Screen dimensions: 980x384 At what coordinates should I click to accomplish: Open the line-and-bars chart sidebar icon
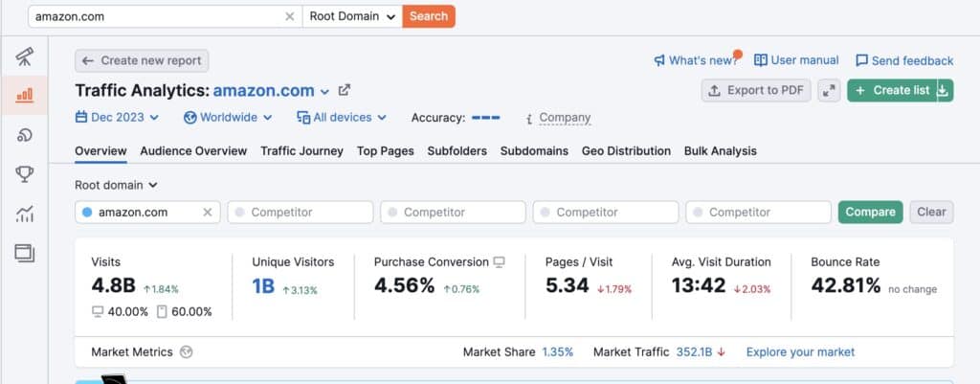click(x=24, y=215)
